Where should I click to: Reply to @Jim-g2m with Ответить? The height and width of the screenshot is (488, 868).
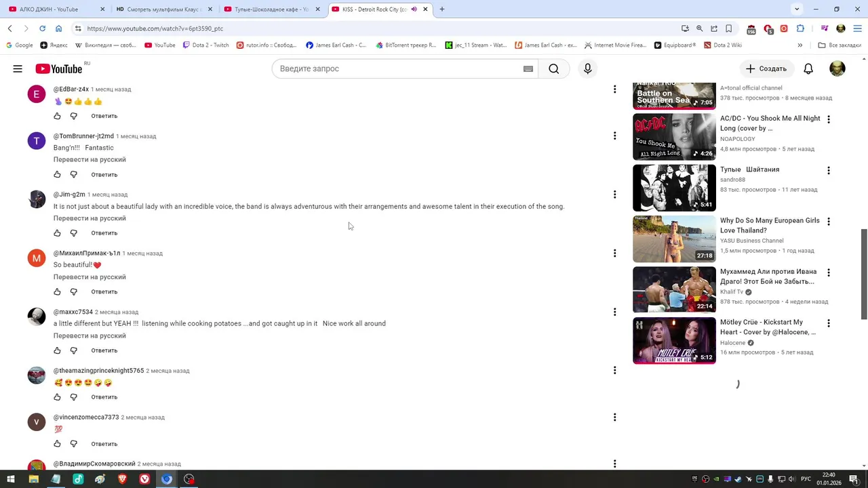[104, 233]
